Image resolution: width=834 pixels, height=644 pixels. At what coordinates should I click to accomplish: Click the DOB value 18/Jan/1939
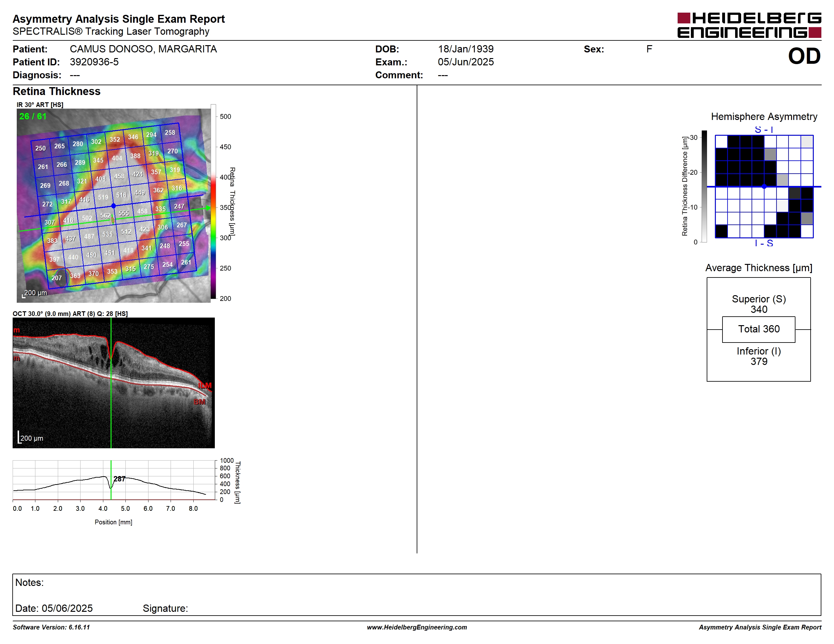point(466,49)
